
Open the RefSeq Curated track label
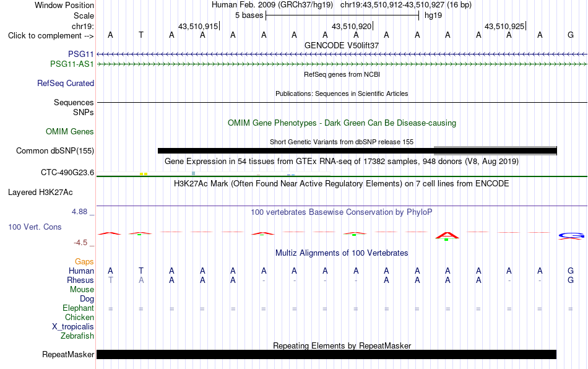[66, 83]
